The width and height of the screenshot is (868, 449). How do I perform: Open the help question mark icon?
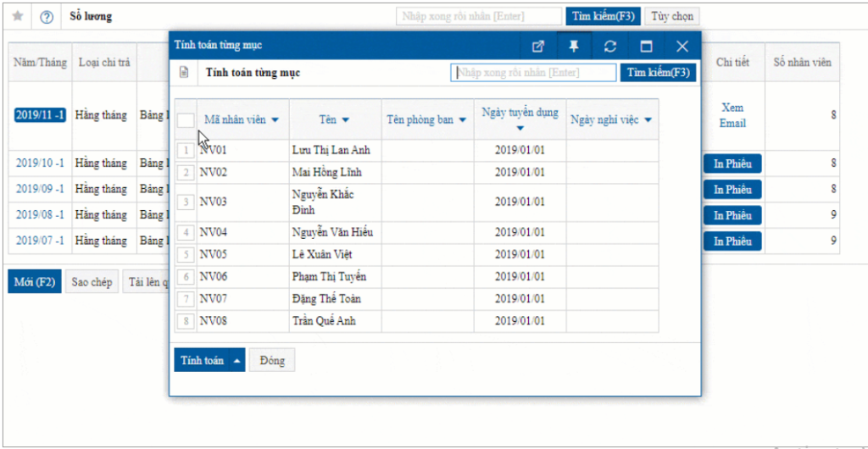47,16
